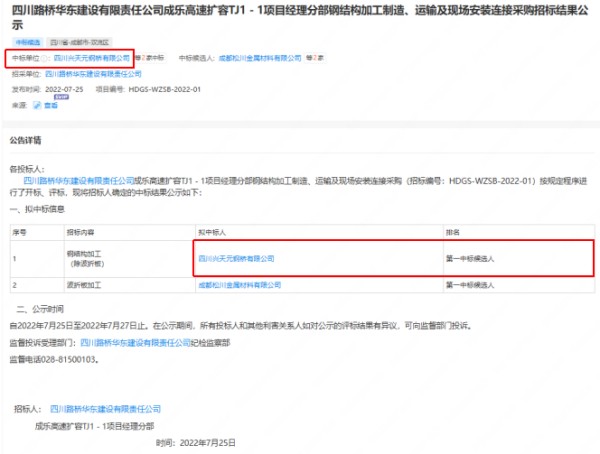Screen dimensions: 600x454
Task: Click the source link icon next to 来源
Action: point(37,105)
